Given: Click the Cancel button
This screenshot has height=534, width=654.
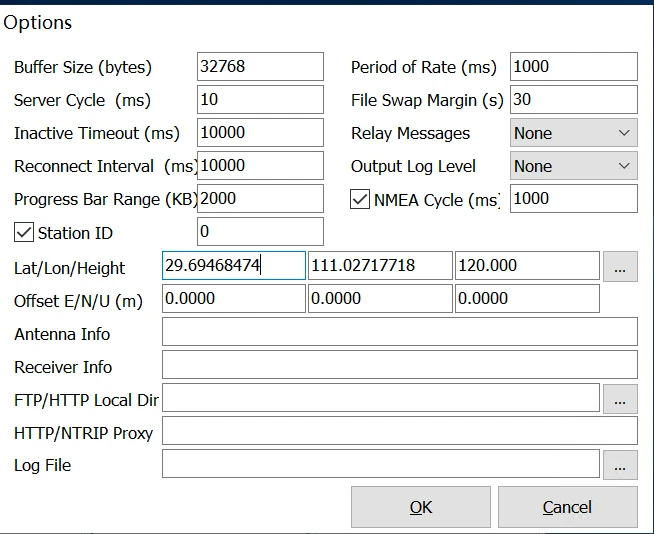Looking at the screenshot, I should click(x=567, y=507).
